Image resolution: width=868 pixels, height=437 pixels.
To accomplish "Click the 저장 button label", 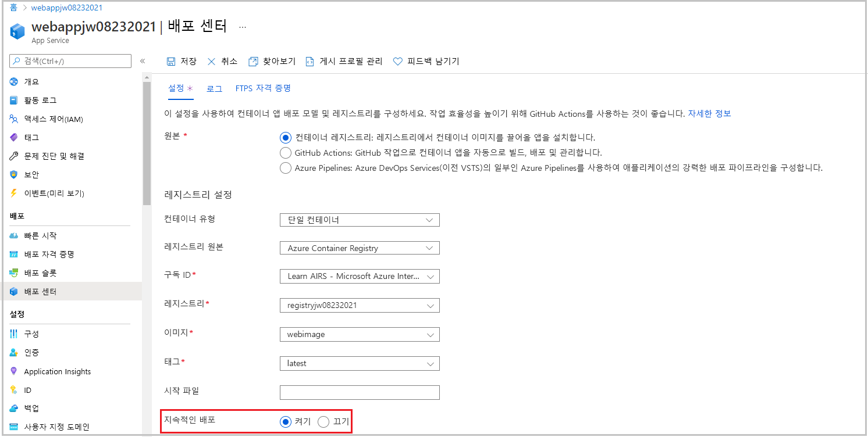I will [188, 62].
